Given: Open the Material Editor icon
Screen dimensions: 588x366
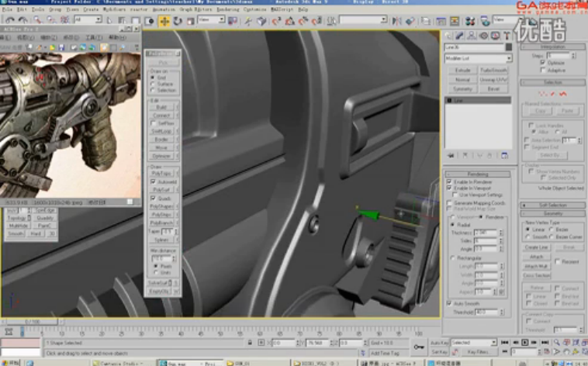Looking at the screenshot, I should (x=469, y=21).
